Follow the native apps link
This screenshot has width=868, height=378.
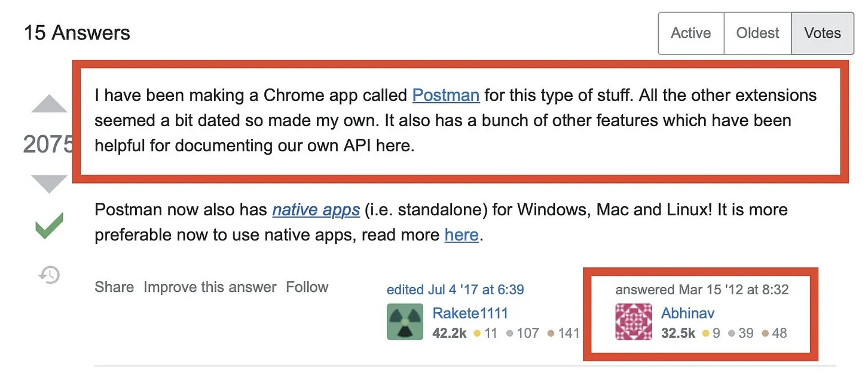tap(316, 210)
